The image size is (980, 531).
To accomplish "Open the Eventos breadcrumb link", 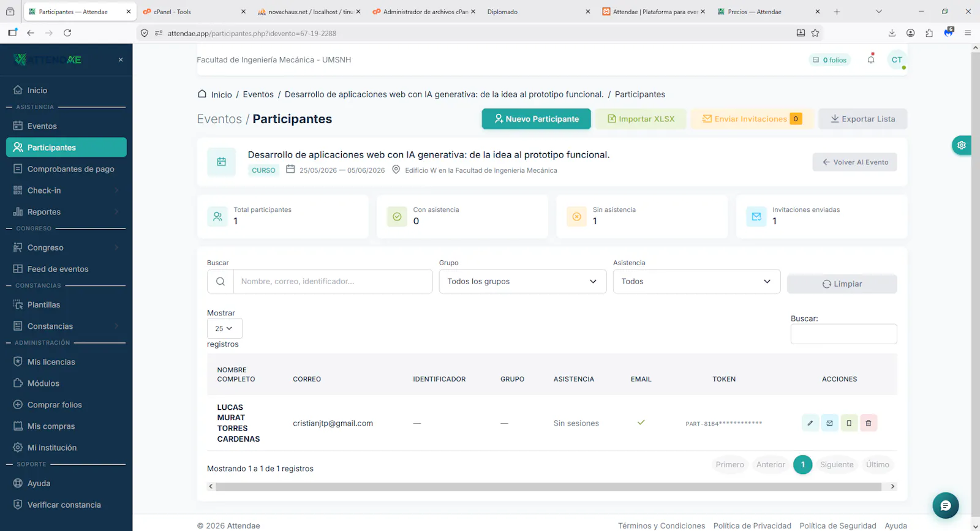I will (x=258, y=94).
